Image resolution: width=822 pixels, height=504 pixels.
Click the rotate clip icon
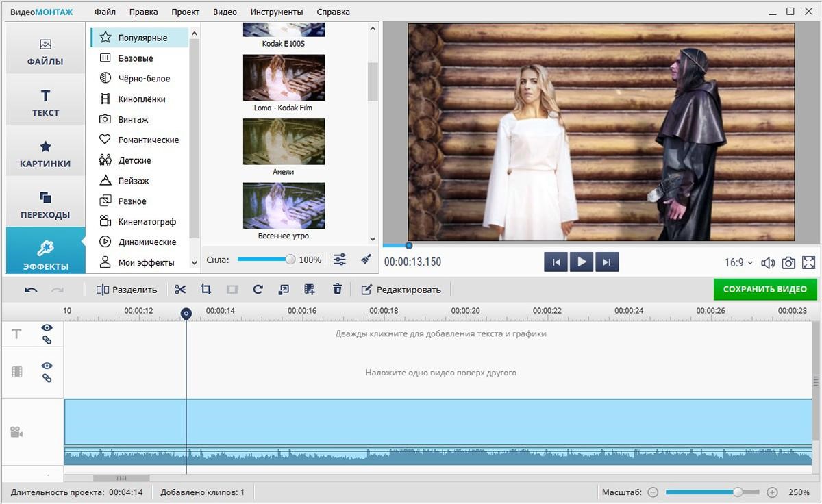(258, 290)
